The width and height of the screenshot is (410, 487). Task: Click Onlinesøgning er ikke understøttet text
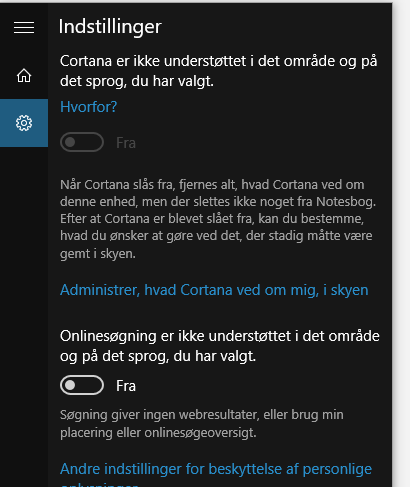(x=220, y=346)
